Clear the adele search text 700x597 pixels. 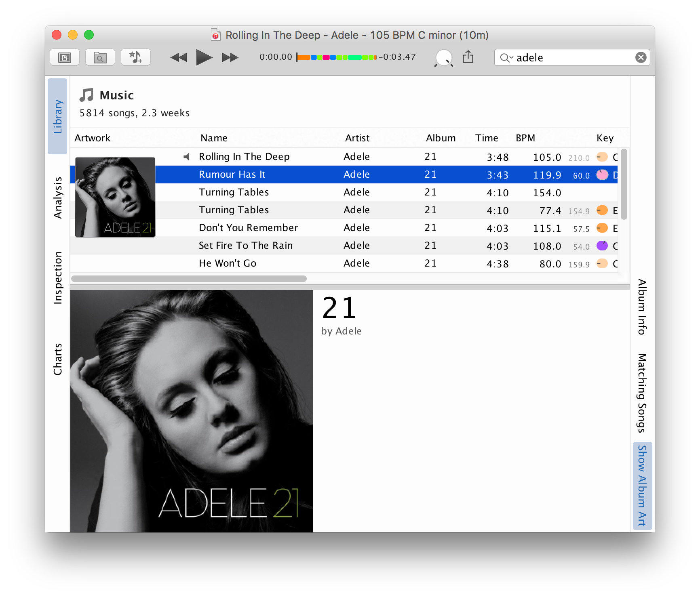pyautogui.click(x=641, y=57)
